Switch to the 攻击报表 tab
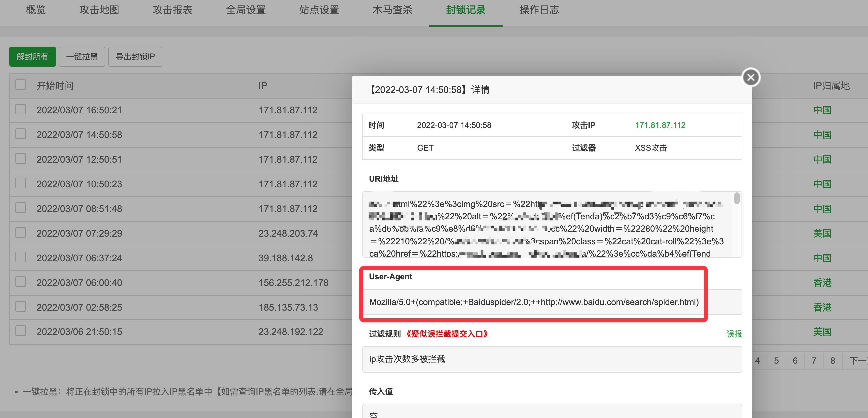Viewport: 868px width, 418px height. click(x=173, y=10)
